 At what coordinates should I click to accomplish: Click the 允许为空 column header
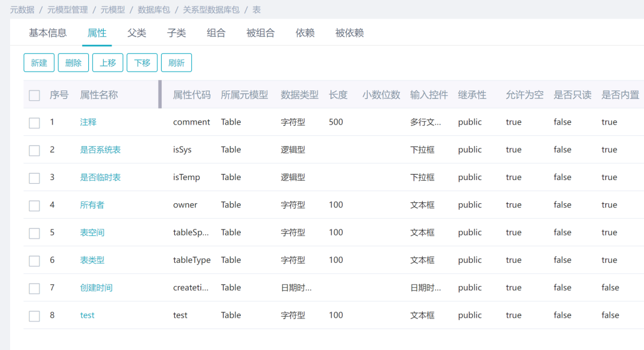tap(525, 95)
